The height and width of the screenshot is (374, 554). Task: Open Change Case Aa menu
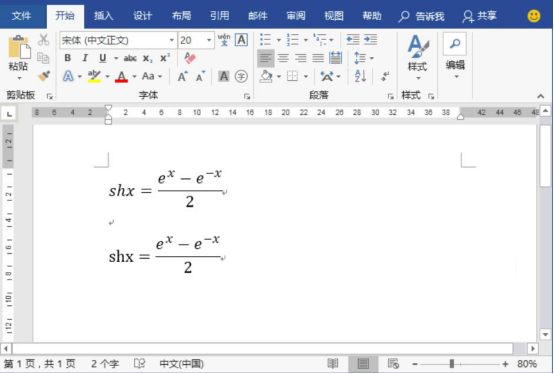pos(148,76)
